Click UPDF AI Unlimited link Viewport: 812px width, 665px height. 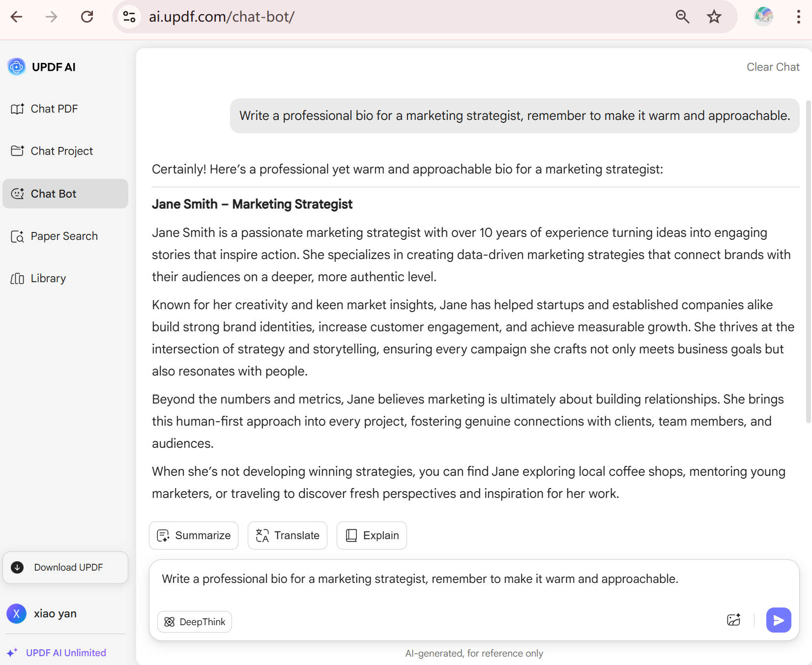point(66,653)
